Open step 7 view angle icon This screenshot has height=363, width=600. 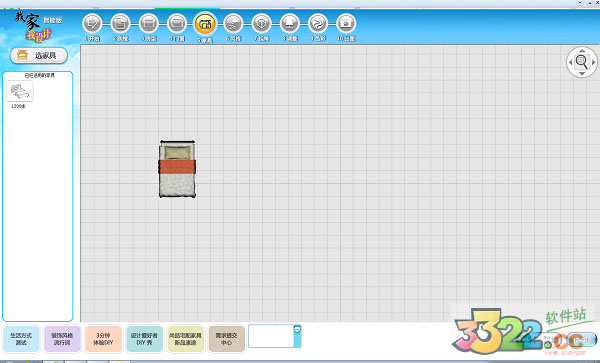pos(261,24)
